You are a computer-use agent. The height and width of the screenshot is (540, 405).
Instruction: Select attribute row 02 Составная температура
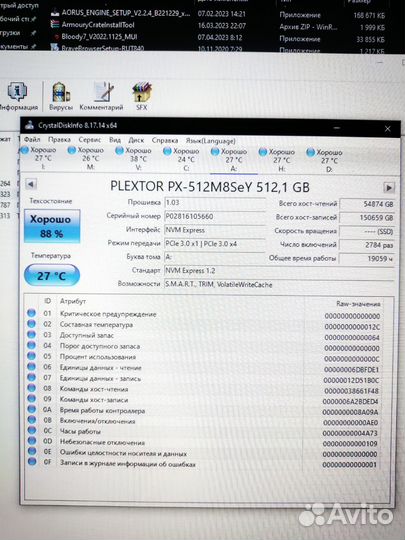[x=204, y=325]
